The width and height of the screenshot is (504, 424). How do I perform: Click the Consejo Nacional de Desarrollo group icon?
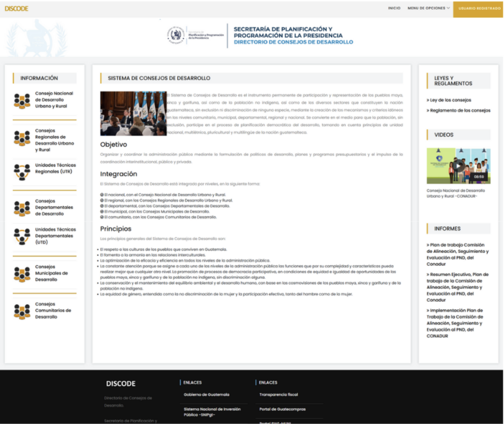pos(22,101)
